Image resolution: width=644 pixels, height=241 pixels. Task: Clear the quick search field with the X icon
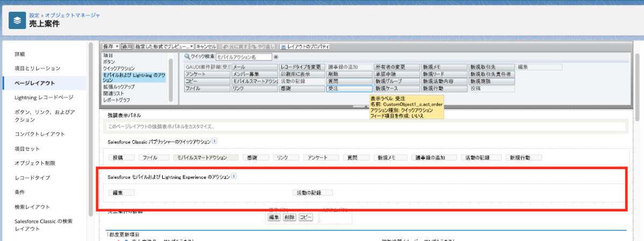point(276,56)
